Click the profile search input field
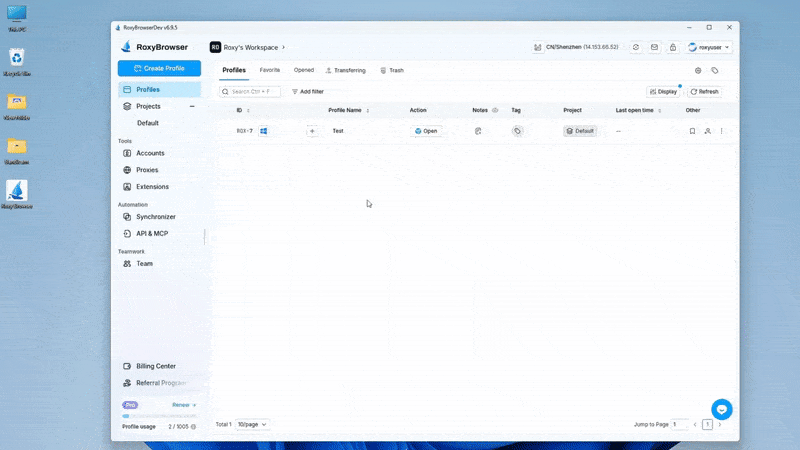Viewport: 800px width, 450px height. (x=254, y=91)
